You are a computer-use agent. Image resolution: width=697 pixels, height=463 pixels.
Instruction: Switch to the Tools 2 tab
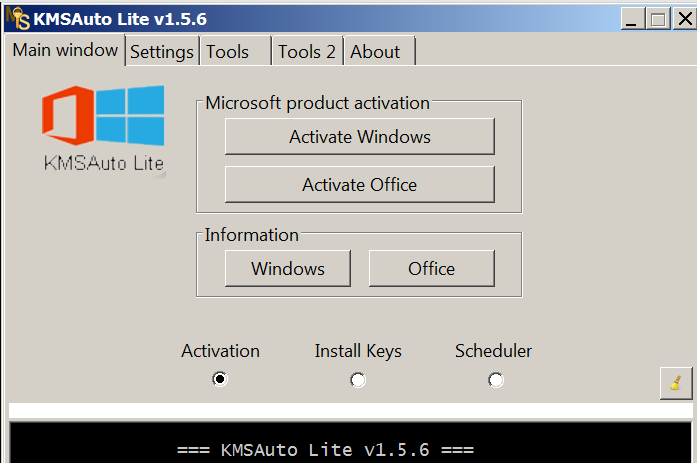(x=307, y=52)
